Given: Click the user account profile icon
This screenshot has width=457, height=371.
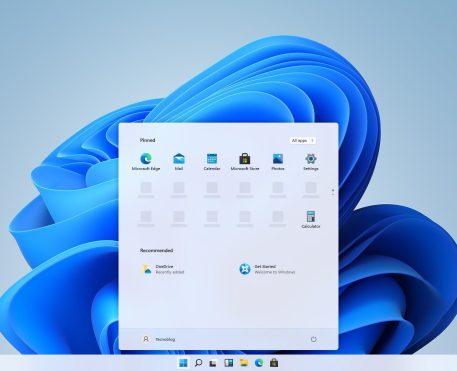Looking at the screenshot, I should pos(146,339).
